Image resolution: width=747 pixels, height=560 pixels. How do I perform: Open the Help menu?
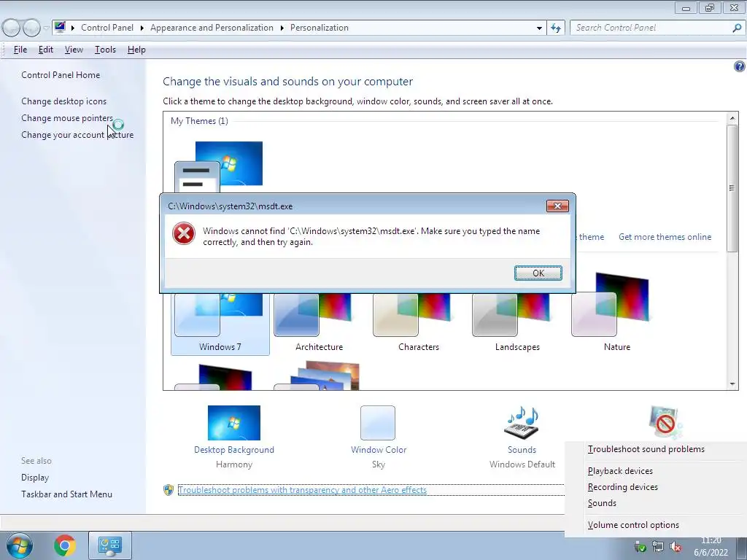point(136,50)
